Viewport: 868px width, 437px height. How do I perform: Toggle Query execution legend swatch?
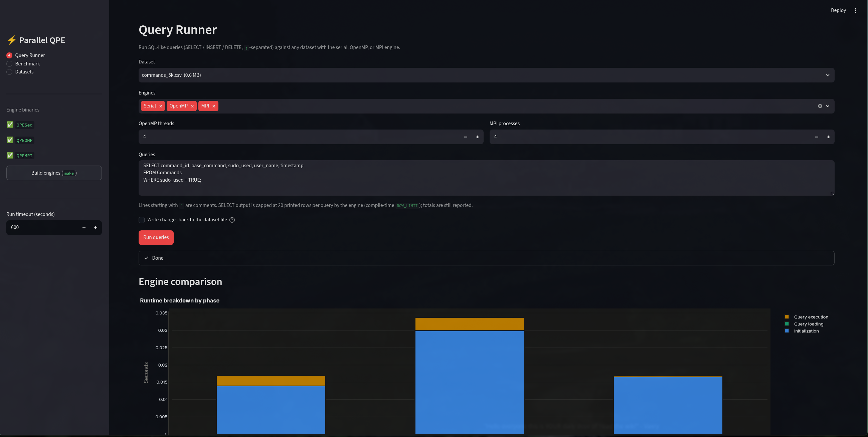tap(787, 317)
